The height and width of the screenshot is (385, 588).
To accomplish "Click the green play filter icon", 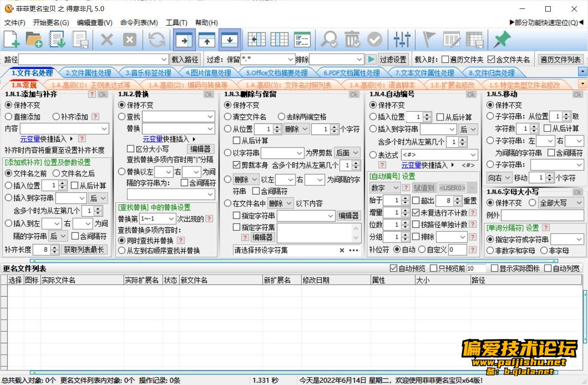I will click(371, 59).
